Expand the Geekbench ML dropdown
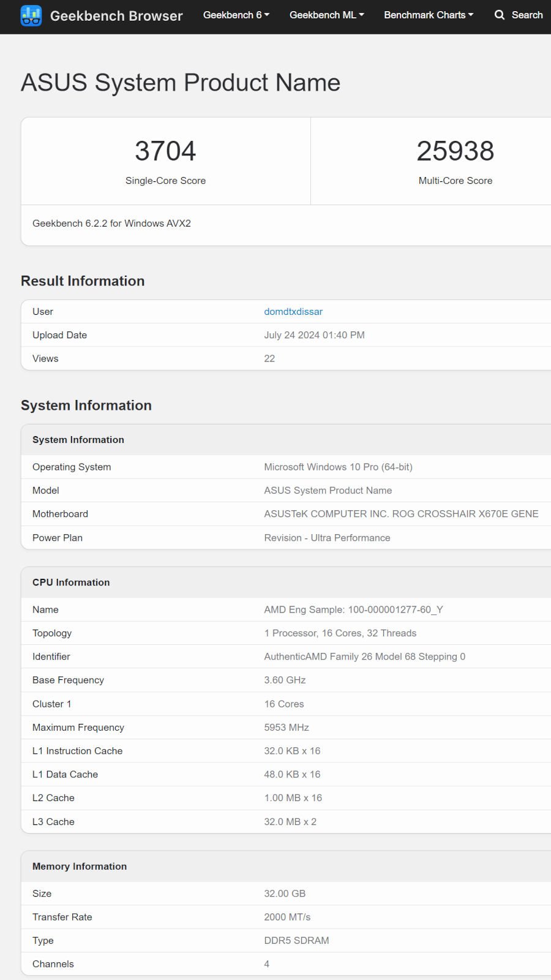Screen dimensions: 551x980 click(326, 15)
